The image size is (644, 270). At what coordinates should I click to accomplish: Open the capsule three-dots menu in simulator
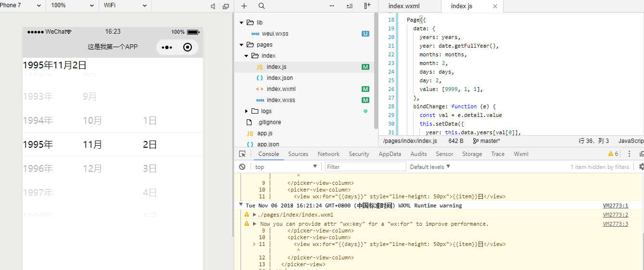click(167, 47)
